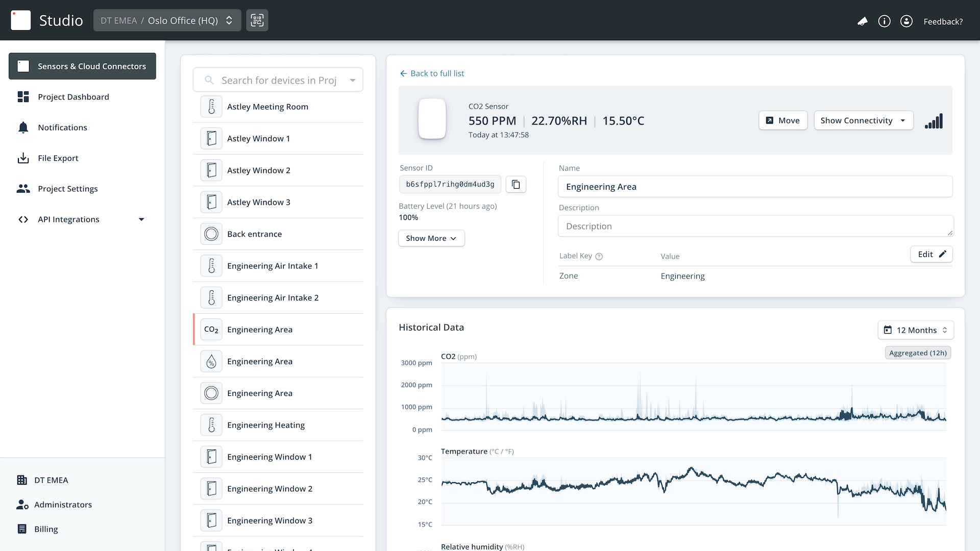Screen dimensions: 980x551
Task: Click the QR code scanner icon
Action: (257, 20)
